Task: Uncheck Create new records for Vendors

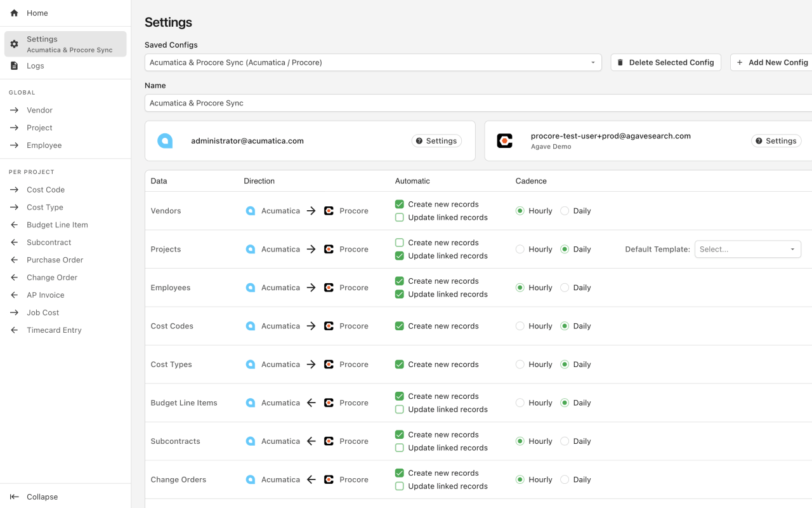Action: pos(400,204)
